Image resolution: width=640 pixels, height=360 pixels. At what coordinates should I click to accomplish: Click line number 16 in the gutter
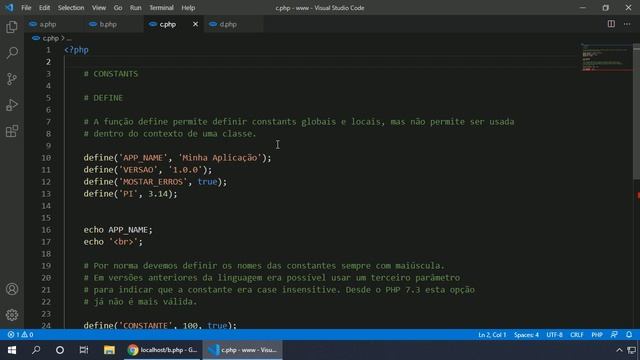coord(46,230)
